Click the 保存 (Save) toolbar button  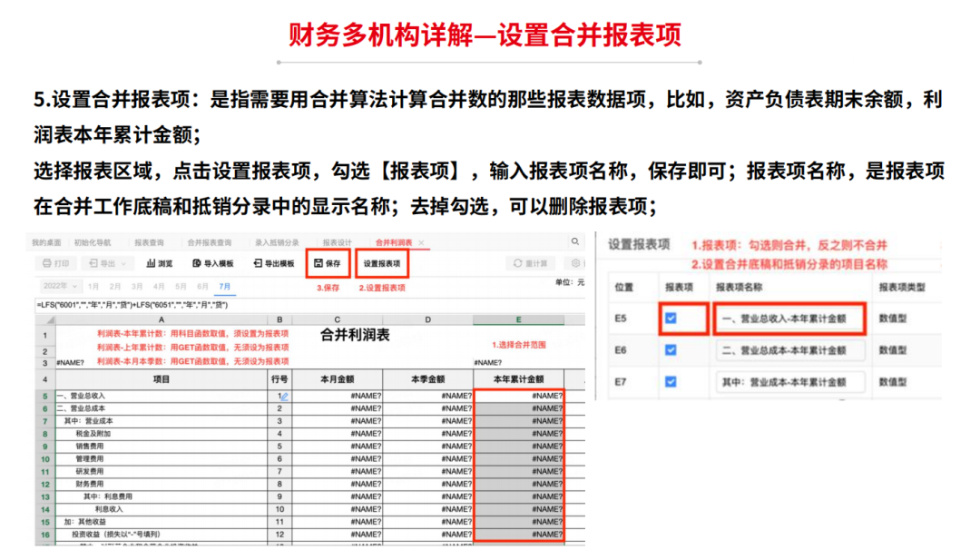click(328, 263)
